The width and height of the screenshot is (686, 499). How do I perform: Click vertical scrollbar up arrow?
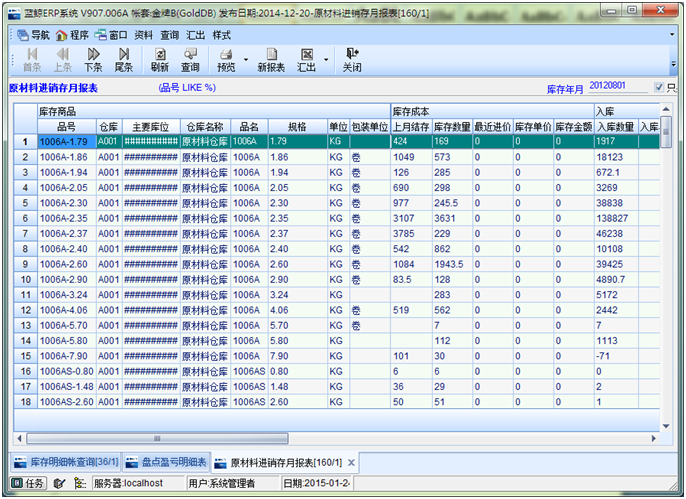pyautogui.click(x=666, y=109)
